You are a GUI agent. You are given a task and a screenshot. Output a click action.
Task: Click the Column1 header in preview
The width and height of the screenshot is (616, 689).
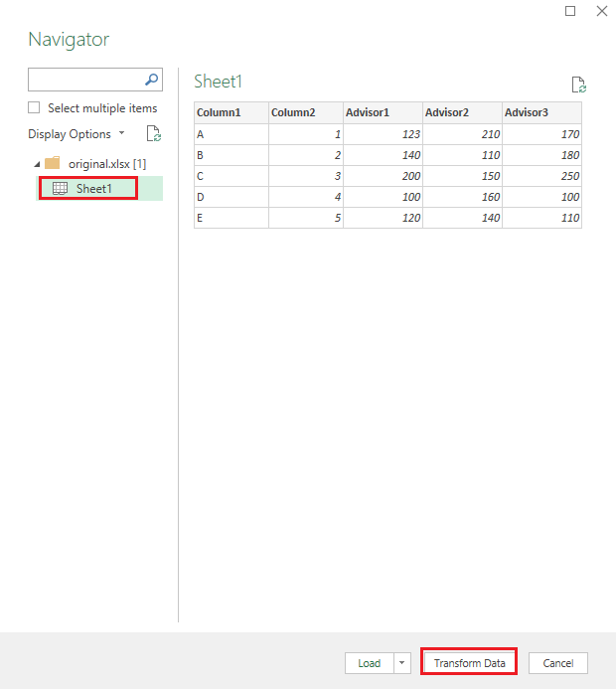(231, 112)
